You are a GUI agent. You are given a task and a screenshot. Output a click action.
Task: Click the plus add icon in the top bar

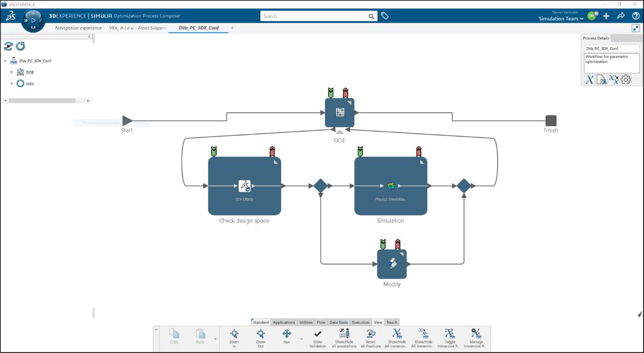606,16
